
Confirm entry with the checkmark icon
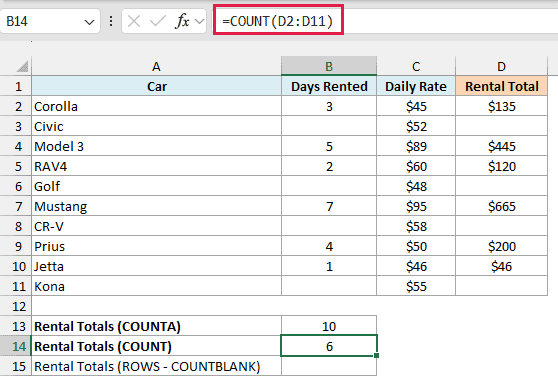point(158,21)
